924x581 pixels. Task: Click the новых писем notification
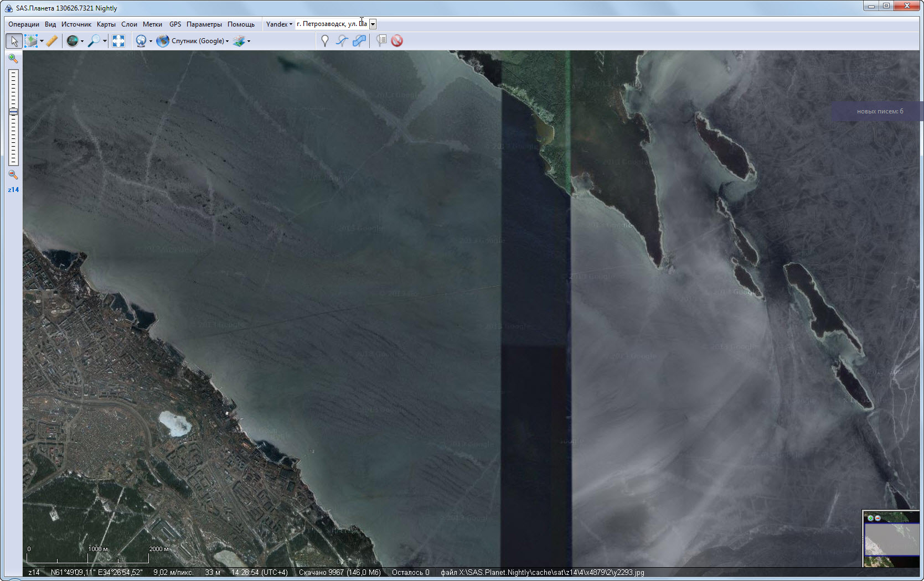coord(879,111)
